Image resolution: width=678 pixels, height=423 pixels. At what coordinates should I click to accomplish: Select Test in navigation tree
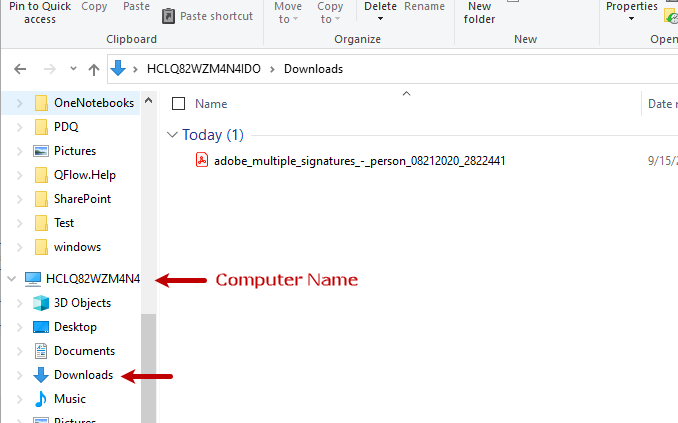tap(64, 223)
